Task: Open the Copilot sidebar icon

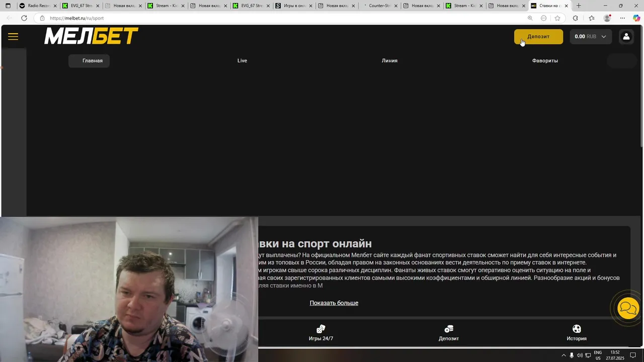Action: coord(636,18)
